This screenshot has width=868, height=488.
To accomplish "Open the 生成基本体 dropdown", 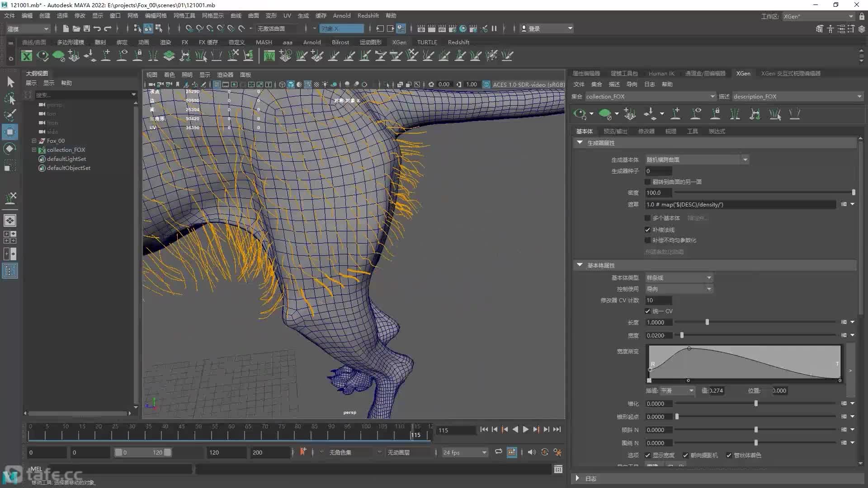I will 697,160.
